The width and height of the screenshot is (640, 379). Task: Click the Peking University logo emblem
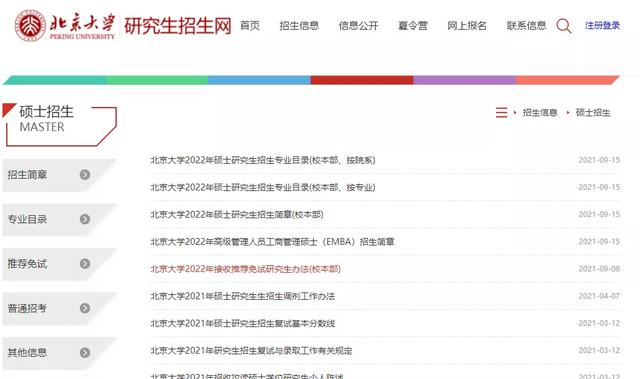pos(30,26)
